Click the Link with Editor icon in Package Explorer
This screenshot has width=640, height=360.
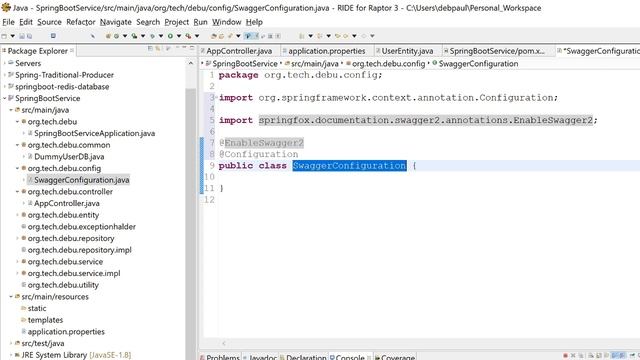[x=158, y=49]
